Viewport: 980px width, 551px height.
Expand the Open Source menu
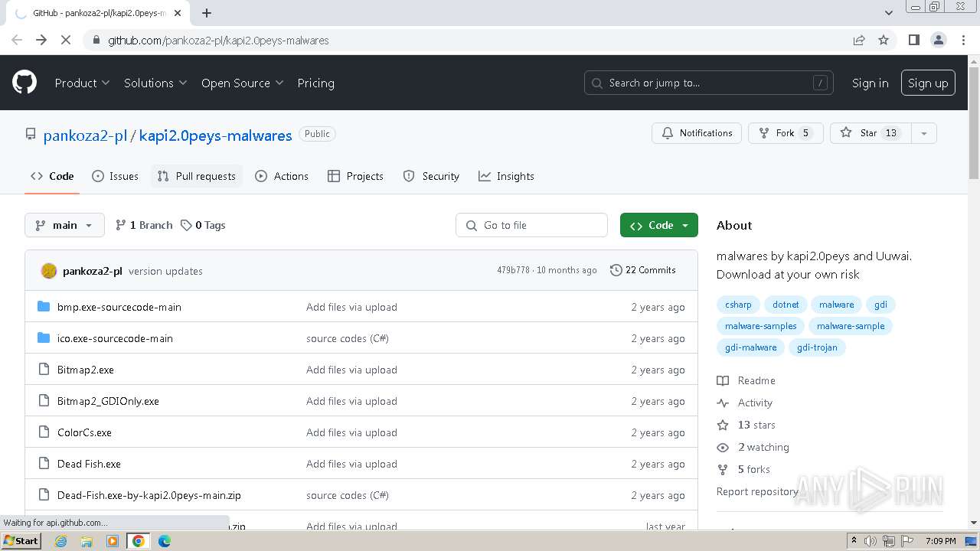tap(242, 83)
